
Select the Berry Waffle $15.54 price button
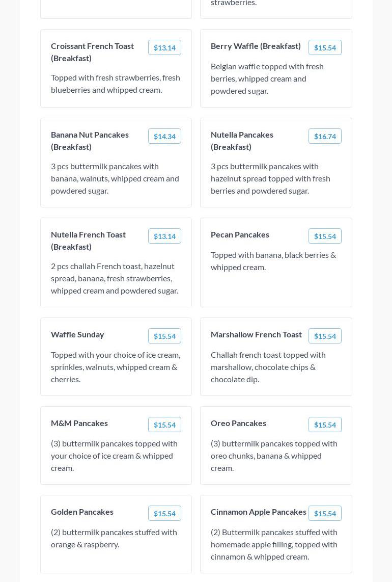point(325,47)
